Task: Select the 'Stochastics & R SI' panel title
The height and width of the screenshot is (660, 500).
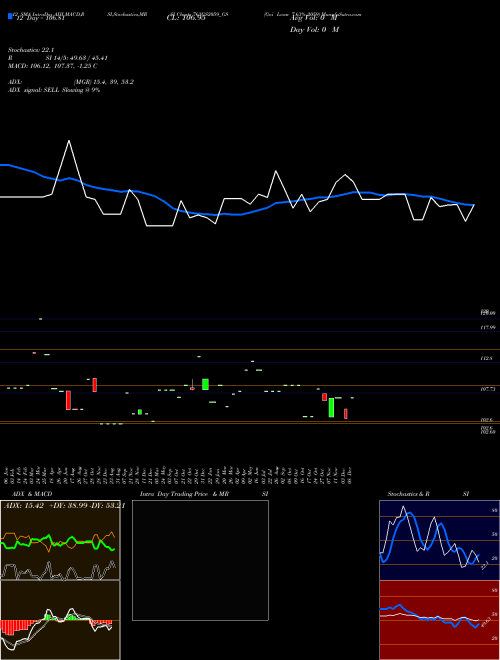Action: (428, 494)
